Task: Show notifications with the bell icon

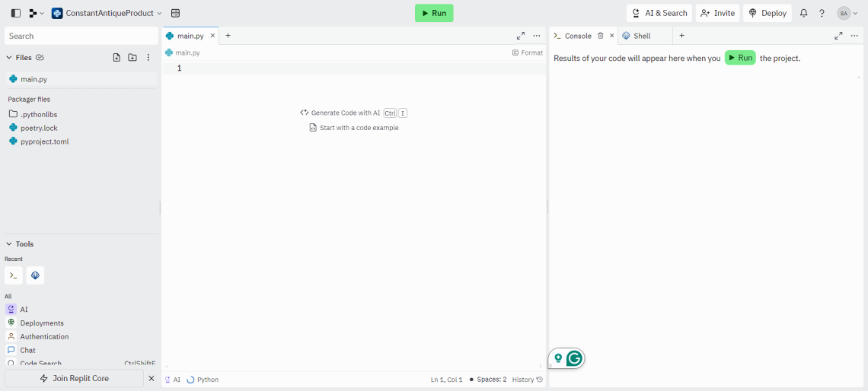Action: click(804, 13)
